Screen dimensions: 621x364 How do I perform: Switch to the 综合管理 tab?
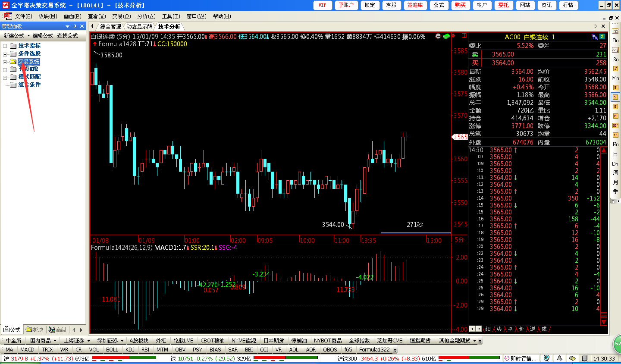tap(110, 27)
